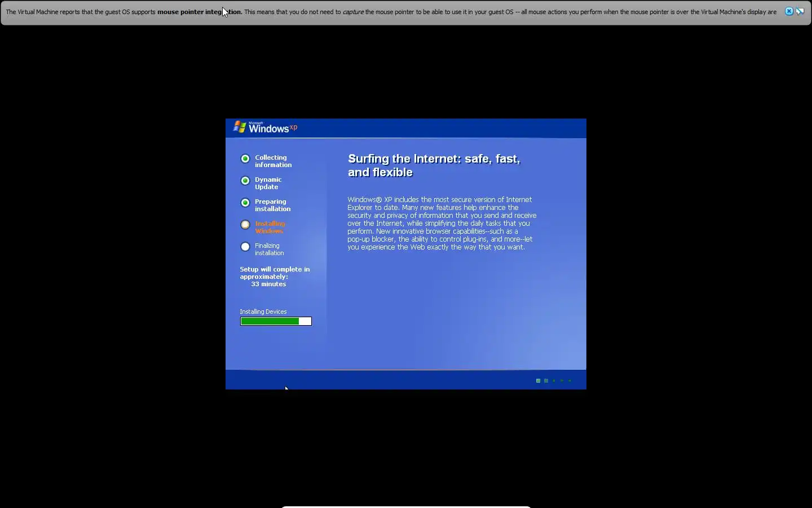Click the 'Dynamic Update' step label
This screenshot has width=812, height=508.
[268, 183]
